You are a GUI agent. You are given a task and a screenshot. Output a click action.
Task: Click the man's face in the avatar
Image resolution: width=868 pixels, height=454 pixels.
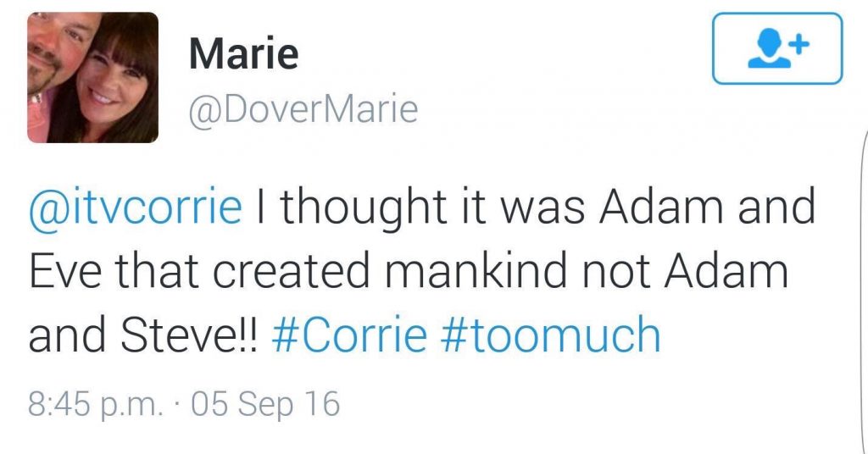pyautogui.click(x=51, y=51)
